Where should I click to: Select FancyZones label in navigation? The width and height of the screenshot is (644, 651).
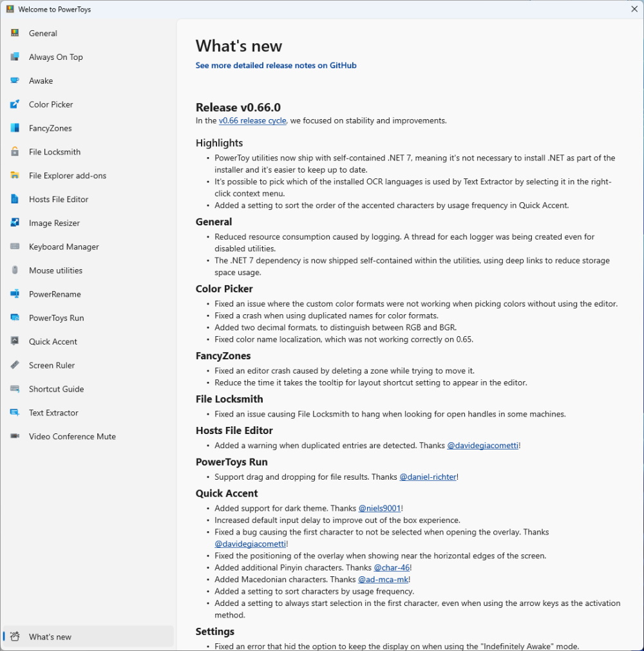coord(50,128)
